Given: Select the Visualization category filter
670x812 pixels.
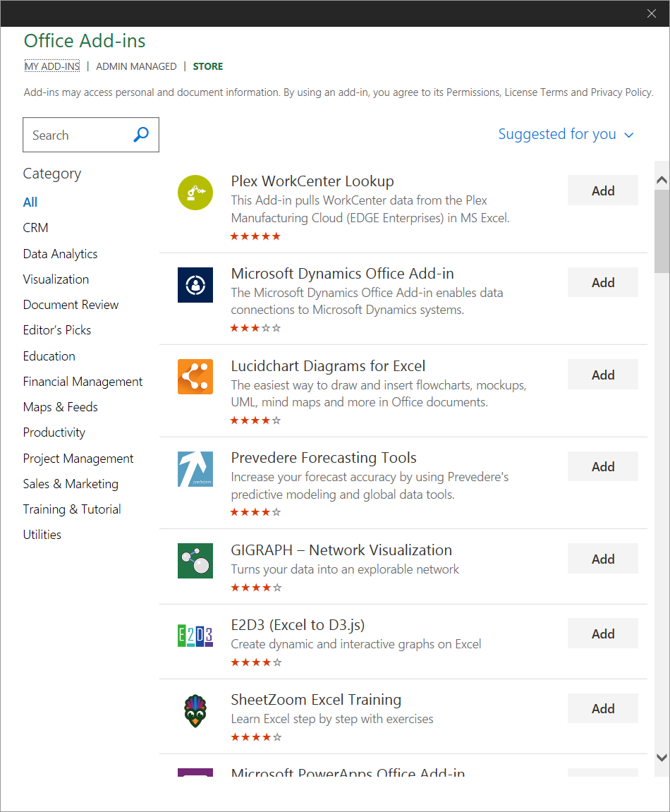Looking at the screenshot, I should click(56, 279).
